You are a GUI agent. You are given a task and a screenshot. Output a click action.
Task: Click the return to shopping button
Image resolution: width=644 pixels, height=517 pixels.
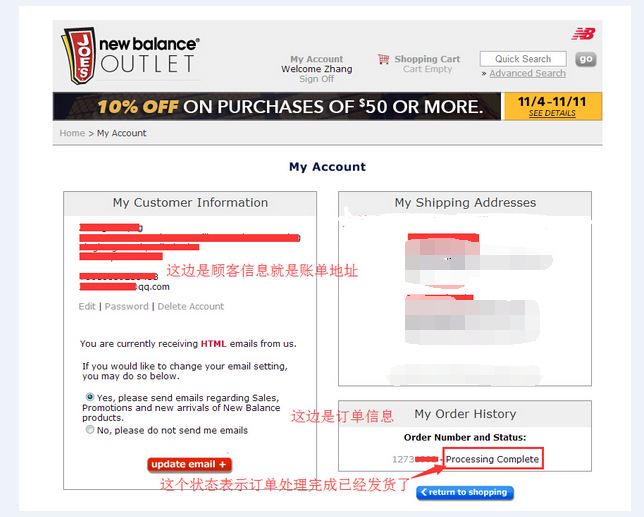465,492
